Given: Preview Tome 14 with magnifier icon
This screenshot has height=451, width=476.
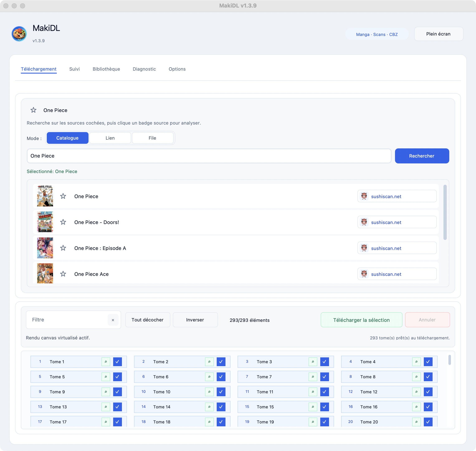Looking at the screenshot, I should click(209, 407).
